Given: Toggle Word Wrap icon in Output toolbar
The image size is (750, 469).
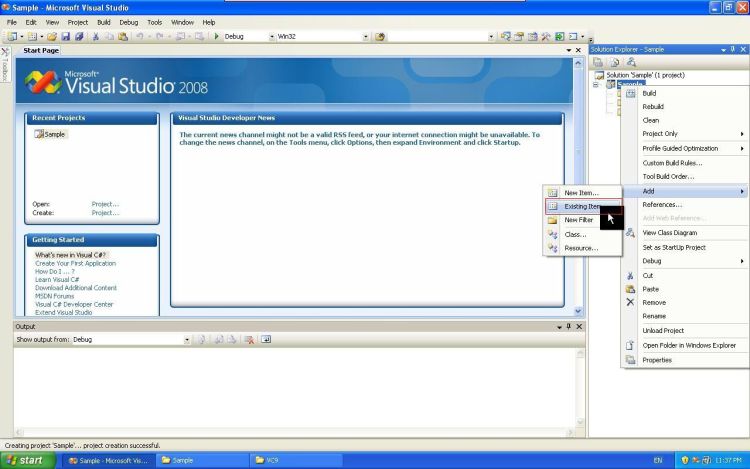Looking at the screenshot, I should click(266, 339).
